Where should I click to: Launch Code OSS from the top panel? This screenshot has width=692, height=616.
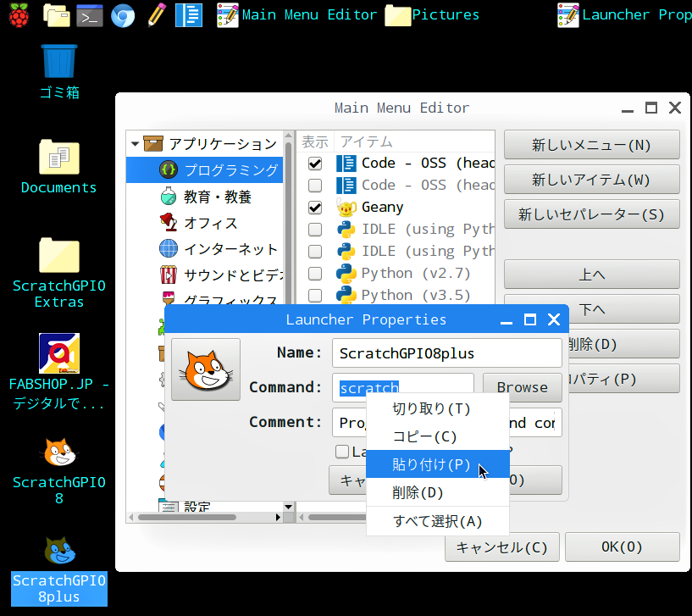(x=189, y=15)
